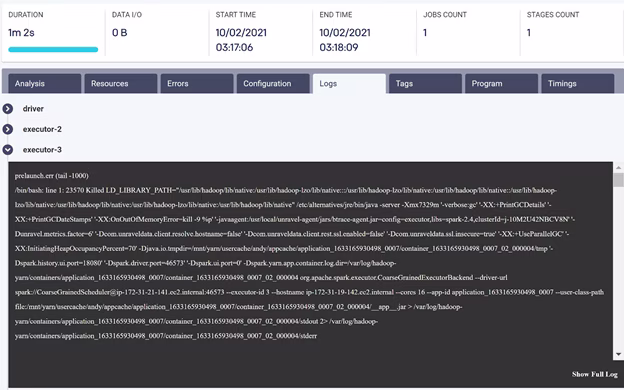Viewport: 624px width, 390px height.
Task: Click the end time 03:18:09
Action: (x=339, y=47)
